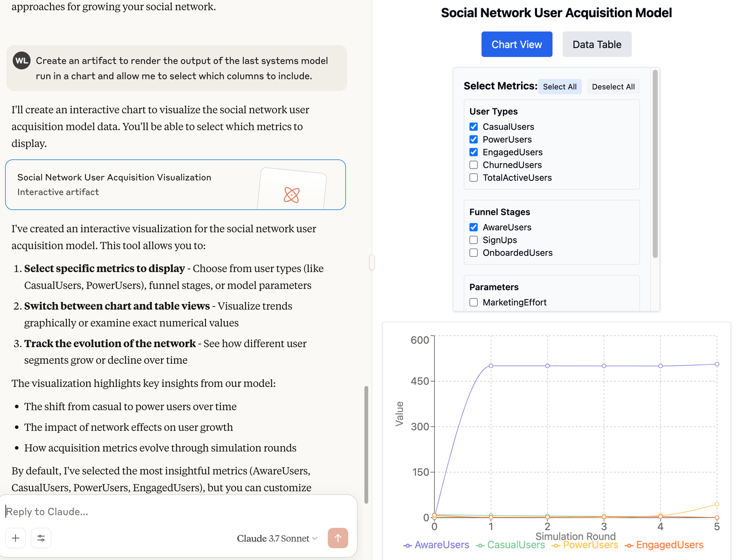Enable the MarketingEffort parameter
This screenshot has height=560, width=739.
(473, 302)
